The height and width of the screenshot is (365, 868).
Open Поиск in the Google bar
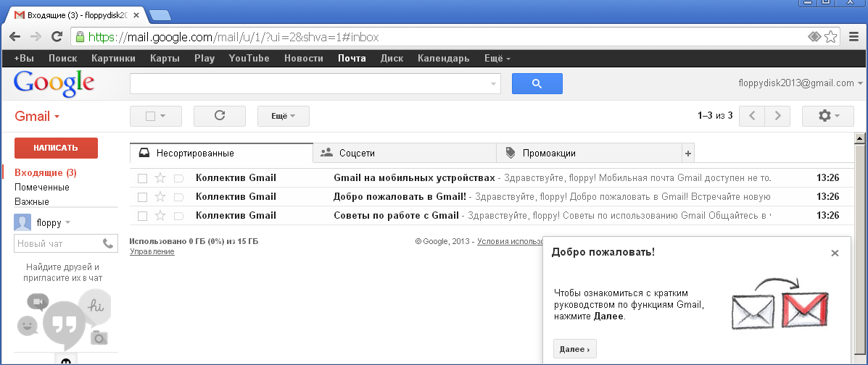pos(62,58)
